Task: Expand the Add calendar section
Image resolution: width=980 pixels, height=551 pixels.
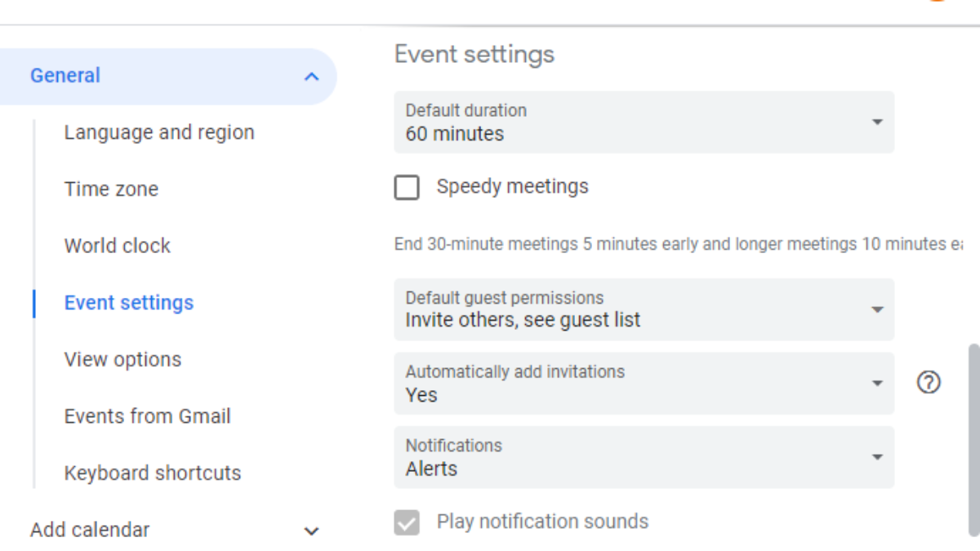Action: [x=311, y=531]
